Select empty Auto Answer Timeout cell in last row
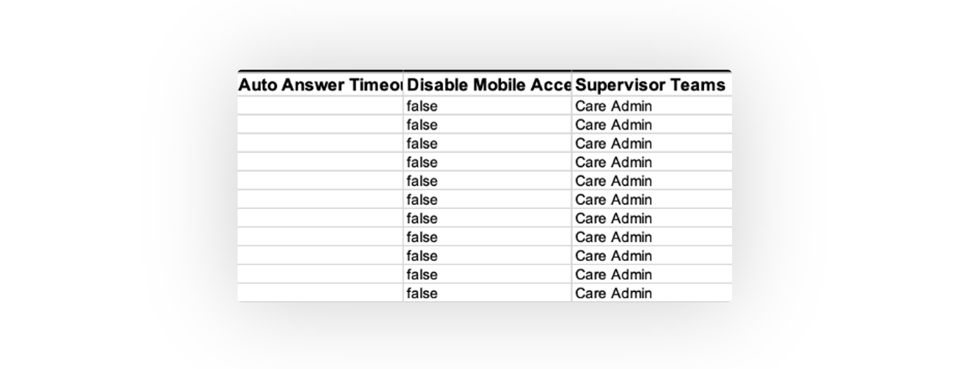Screen dimensions: 980x369 (320, 293)
